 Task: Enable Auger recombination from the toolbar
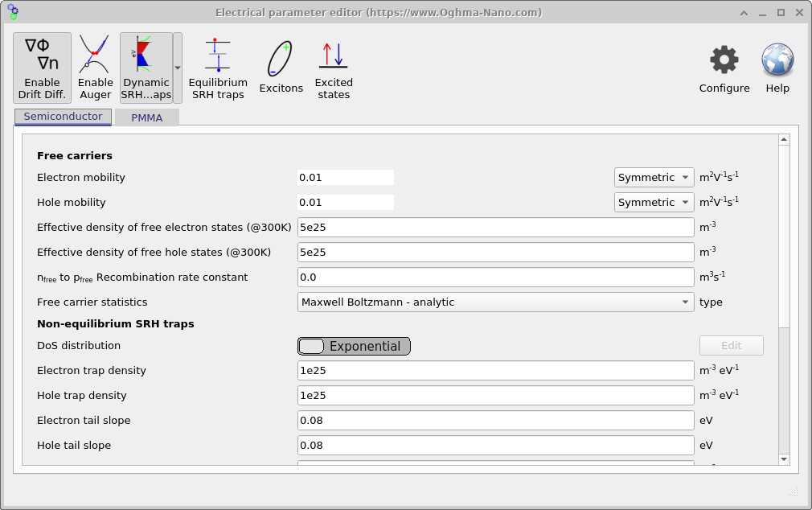point(95,68)
